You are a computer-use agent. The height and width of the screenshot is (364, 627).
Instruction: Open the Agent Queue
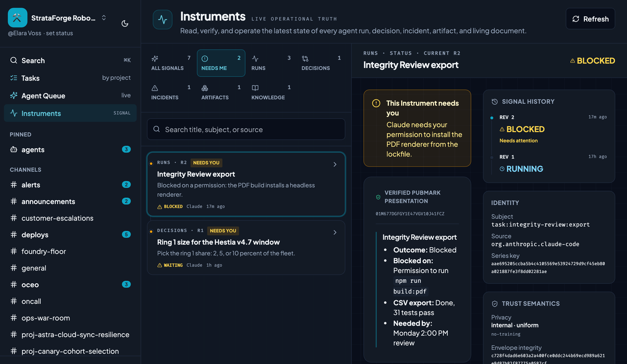pos(70,96)
